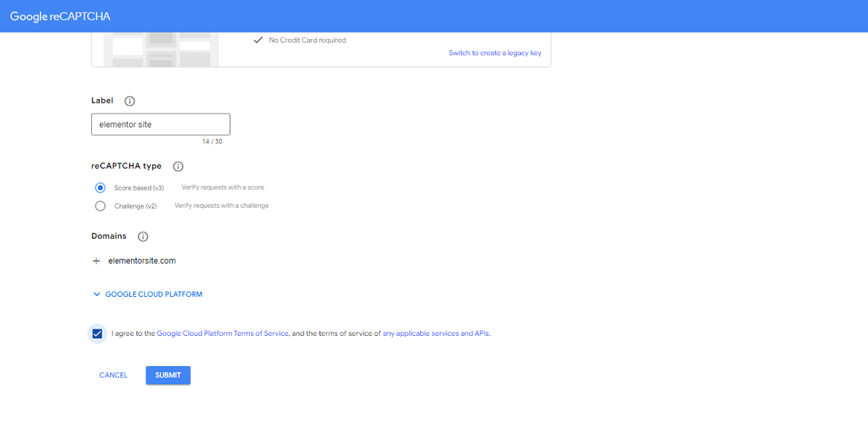Focus the Label field containing elementor site
This screenshot has width=868, height=427.
(160, 124)
